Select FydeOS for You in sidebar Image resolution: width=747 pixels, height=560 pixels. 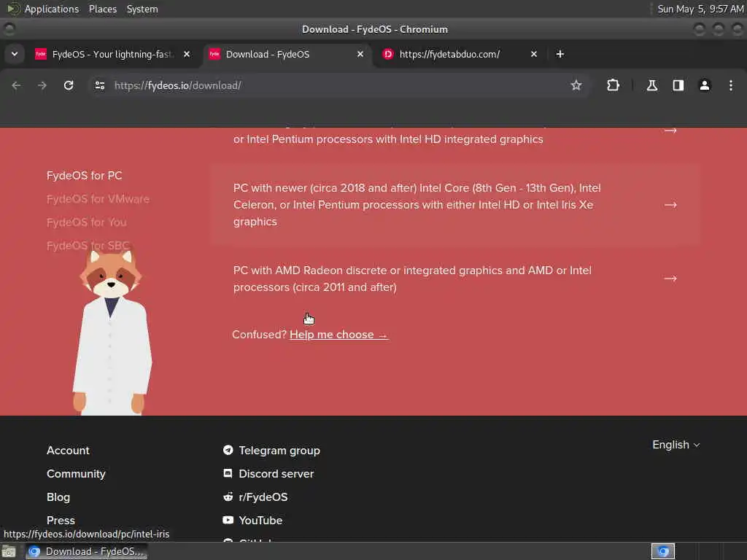86,222
